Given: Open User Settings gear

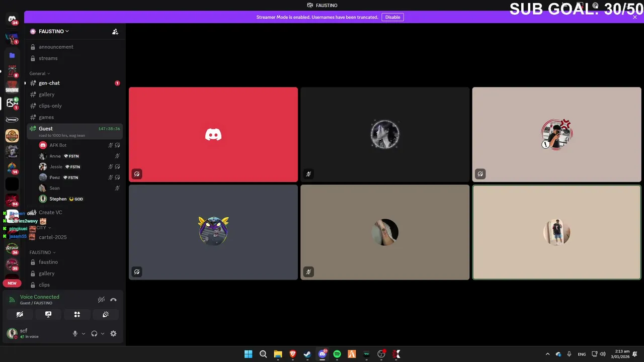Looking at the screenshot, I should [x=113, y=333].
